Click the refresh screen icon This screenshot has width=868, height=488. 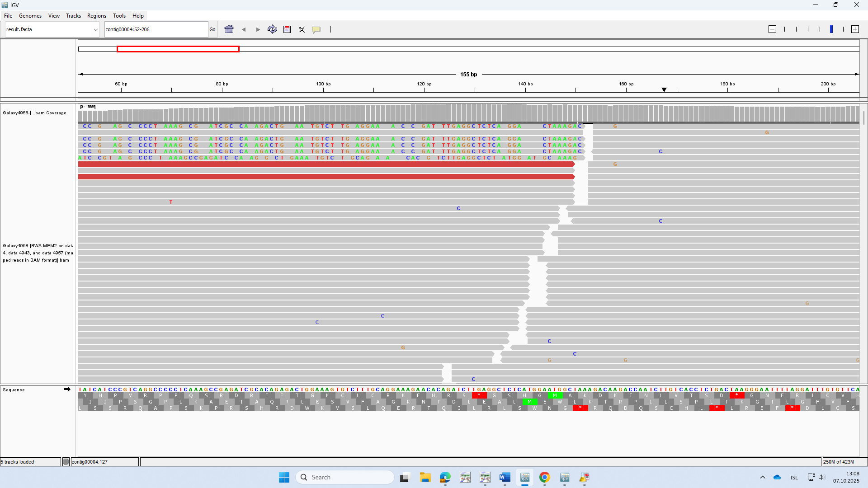coord(272,29)
